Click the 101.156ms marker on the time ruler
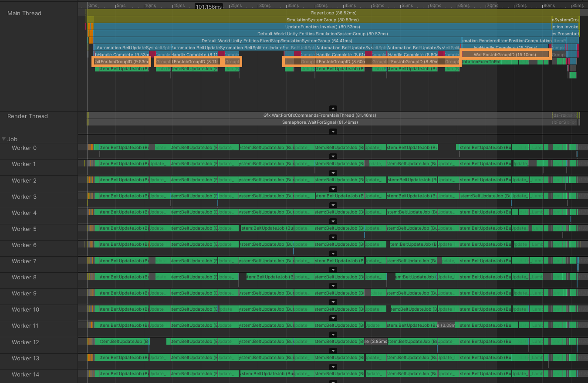 coord(208,6)
